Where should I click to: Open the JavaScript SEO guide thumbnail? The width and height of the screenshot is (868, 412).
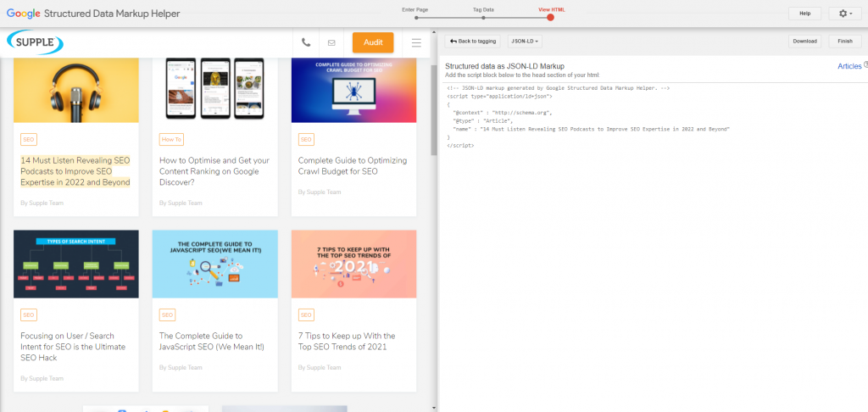point(214,264)
